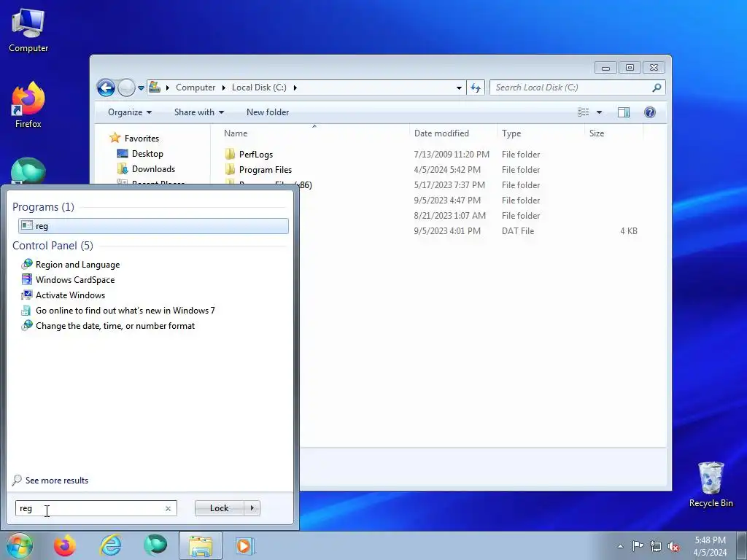Open the Share with menu
This screenshot has width=747, height=560.
click(x=198, y=112)
